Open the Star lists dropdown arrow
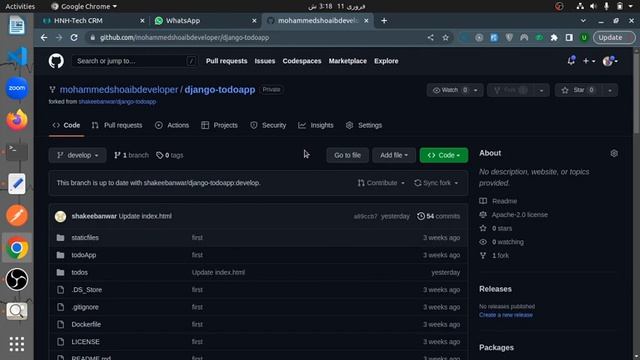 [x=610, y=90]
